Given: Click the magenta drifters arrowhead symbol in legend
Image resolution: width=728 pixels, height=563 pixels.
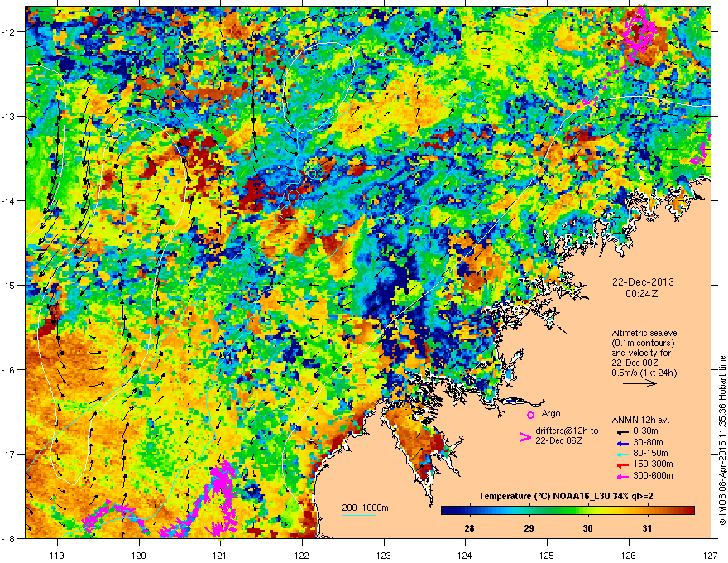Looking at the screenshot, I should [524, 437].
